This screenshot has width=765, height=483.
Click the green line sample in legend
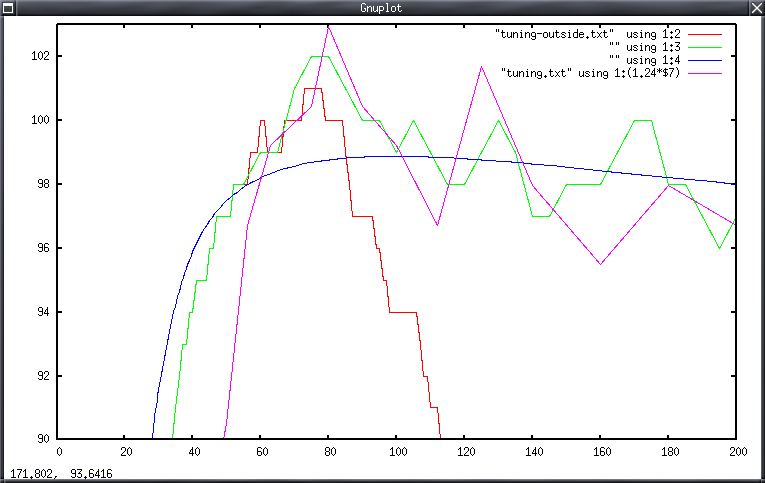tap(705, 48)
